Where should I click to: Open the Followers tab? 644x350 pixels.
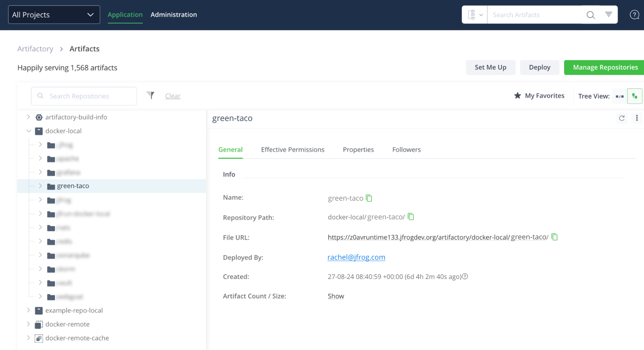click(406, 150)
